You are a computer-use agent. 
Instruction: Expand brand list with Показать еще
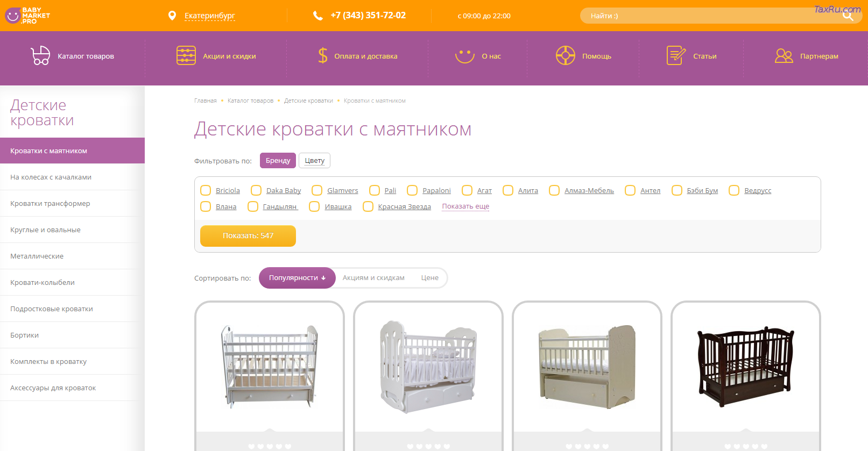click(x=465, y=206)
